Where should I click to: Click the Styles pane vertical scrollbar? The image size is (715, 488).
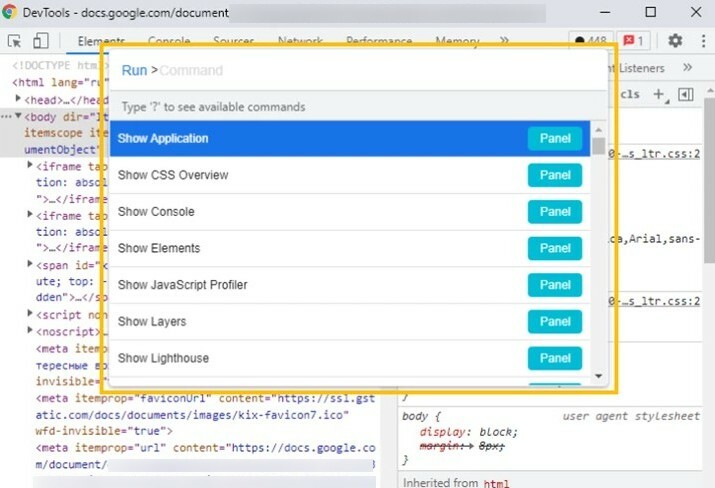coord(710,182)
